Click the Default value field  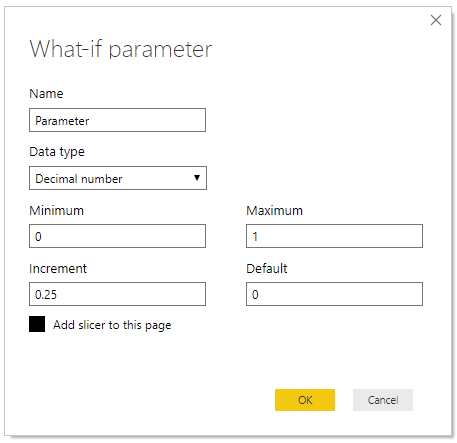(334, 294)
